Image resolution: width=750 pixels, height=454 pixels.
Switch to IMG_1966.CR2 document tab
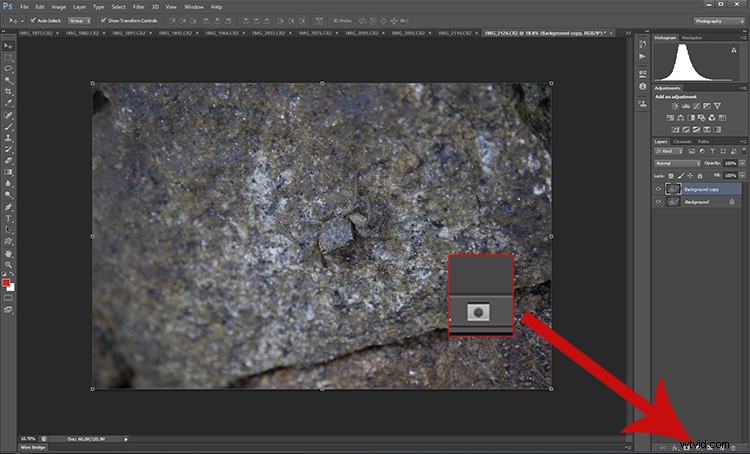click(x=222, y=33)
